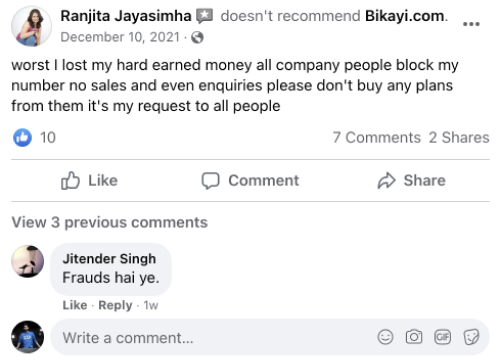The image size is (500, 360).
Task: Click the globe public-visibility icon
Action: point(197,37)
